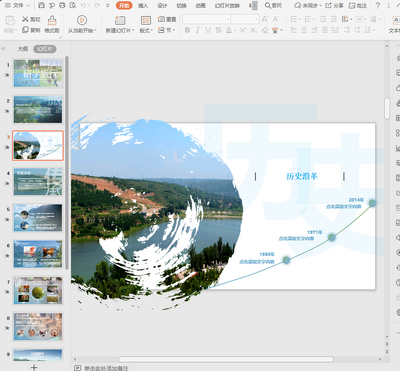Screen dimensions: 400x371
Task: Open the font color dropdown arrow
Action: 235,30
